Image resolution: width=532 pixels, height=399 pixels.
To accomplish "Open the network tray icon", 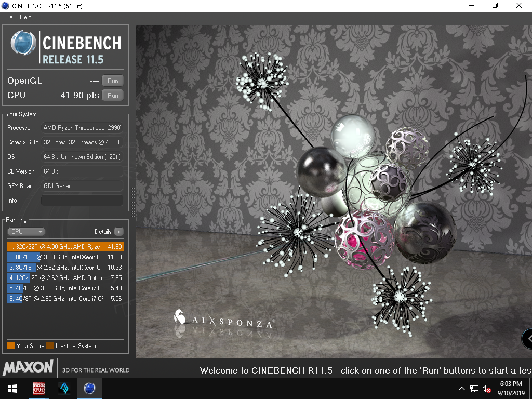I will point(474,389).
